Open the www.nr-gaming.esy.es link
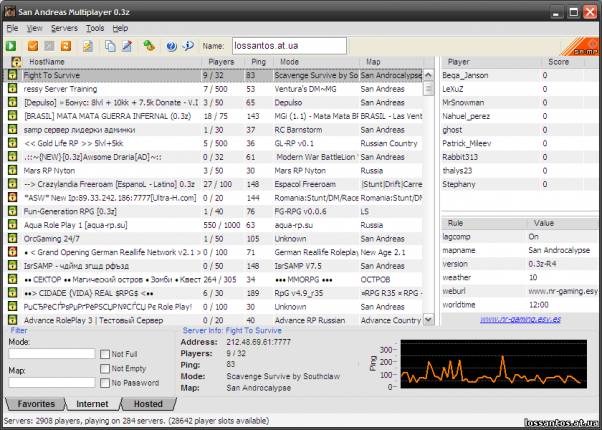Image resolution: width=602 pixels, height=430 pixels. pyautogui.click(x=520, y=319)
